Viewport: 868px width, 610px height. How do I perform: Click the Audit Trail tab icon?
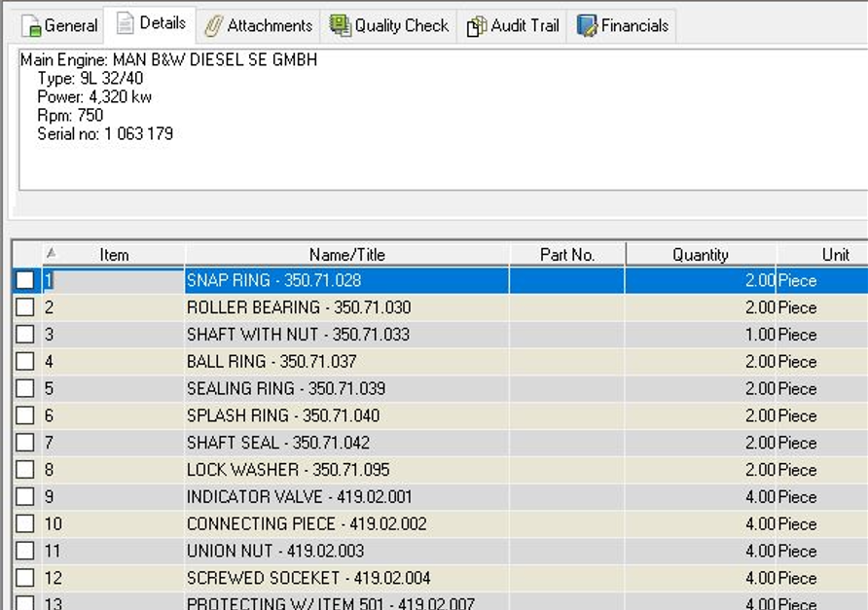pos(477,26)
